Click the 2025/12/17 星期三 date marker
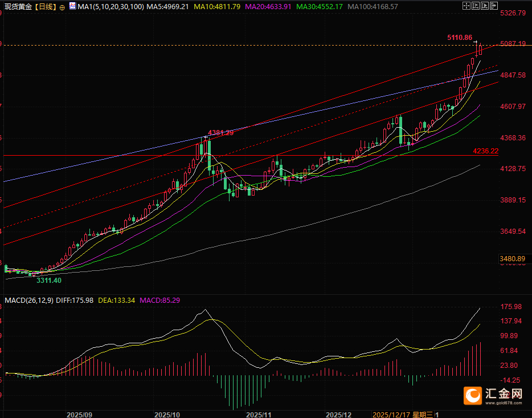 [403, 415]
